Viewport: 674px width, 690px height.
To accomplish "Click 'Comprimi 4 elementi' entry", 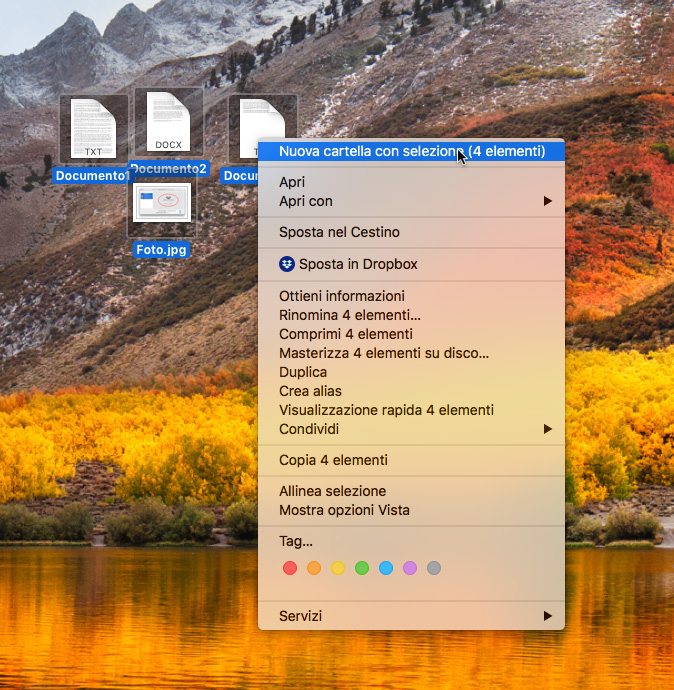I will click(345, 334).
